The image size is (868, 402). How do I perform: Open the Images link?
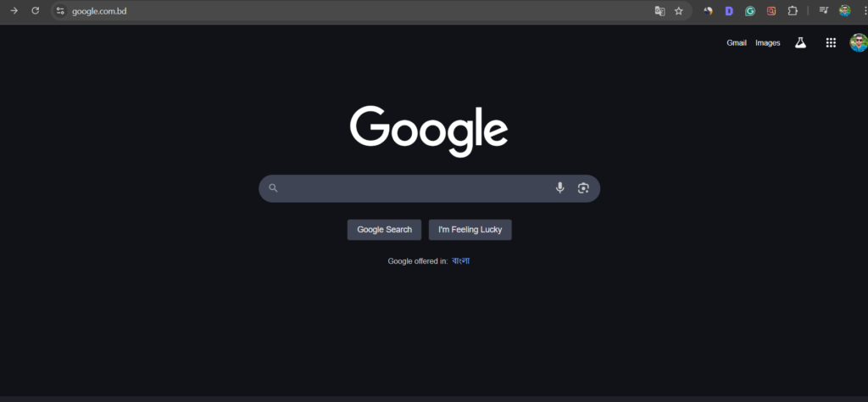click(x=768, y=42)
